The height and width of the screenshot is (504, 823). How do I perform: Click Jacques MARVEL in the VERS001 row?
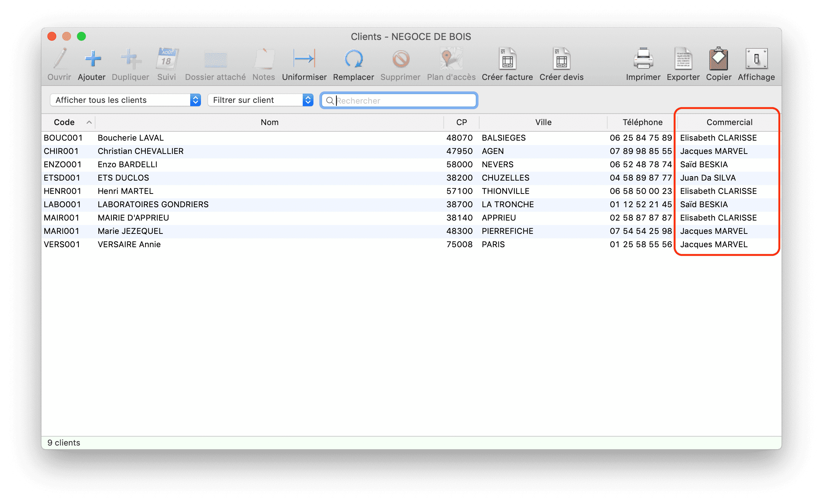click(x=714, y=244)
